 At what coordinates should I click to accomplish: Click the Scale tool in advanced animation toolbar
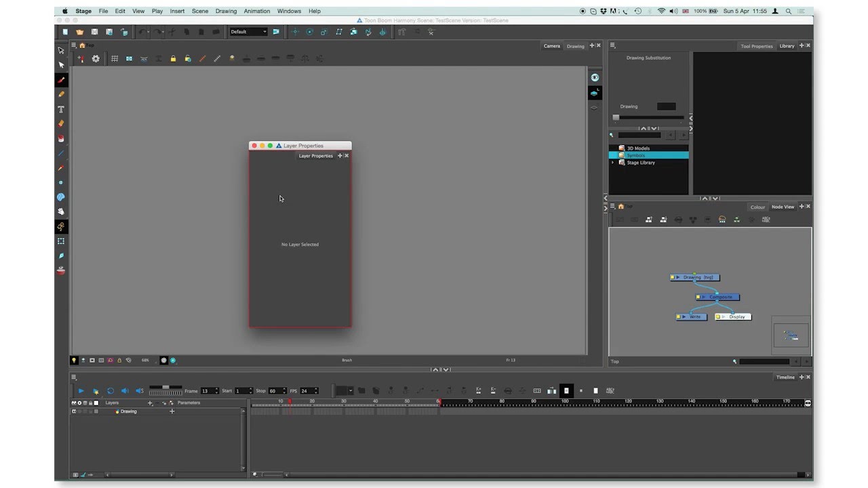324,32
